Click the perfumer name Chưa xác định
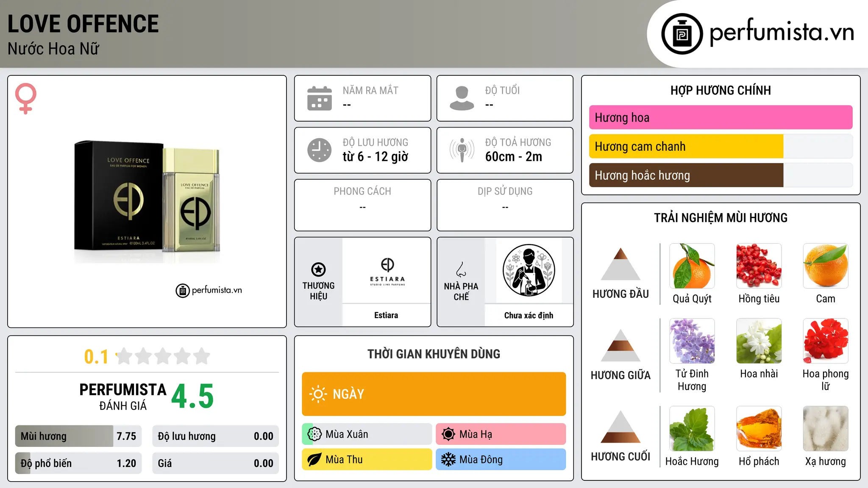The width and height of the screenshot is (868, 488). [x=529, y=316]
